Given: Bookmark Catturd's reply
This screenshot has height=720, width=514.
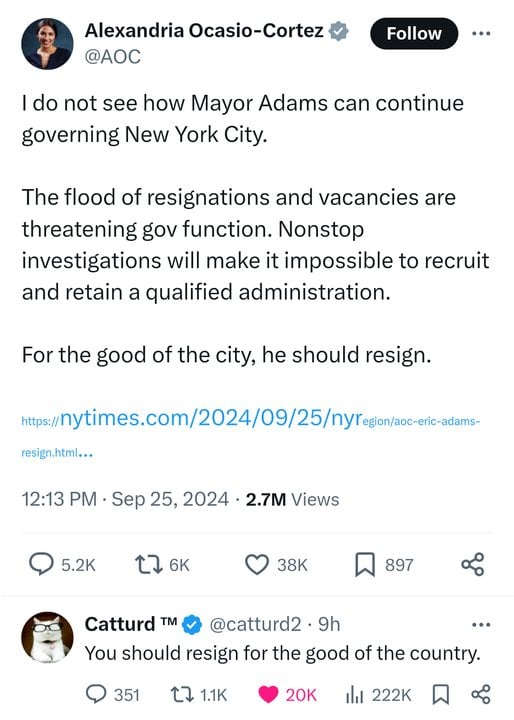Looking at the screenshot, I should tap(441, 694).
